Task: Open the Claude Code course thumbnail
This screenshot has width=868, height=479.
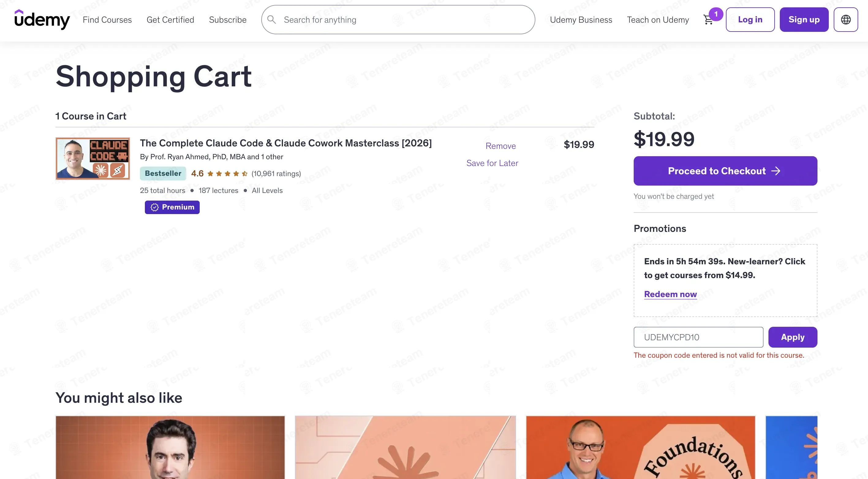Action: [93, 158]
